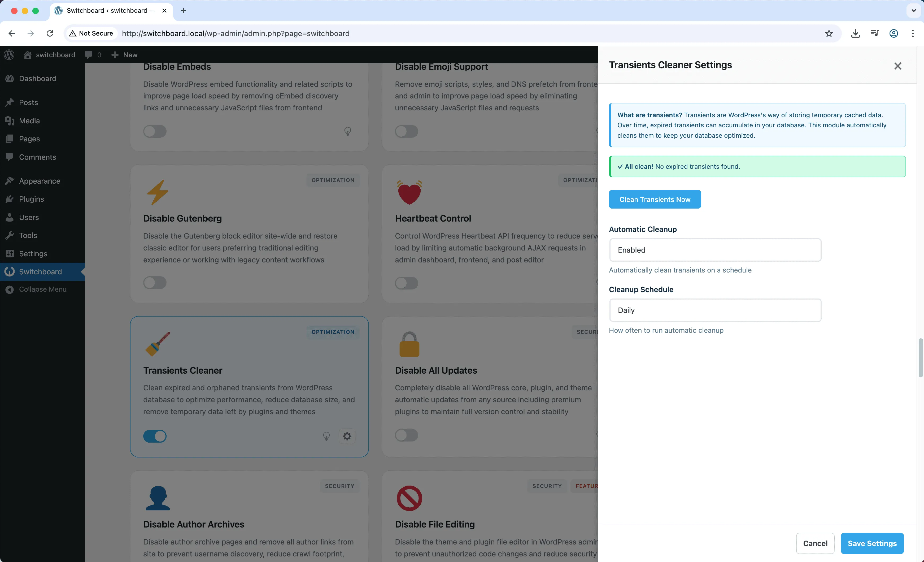Open the Automatic Cleanup dropdown
Screen dimensions: 924x562
click(x=715, y=250)
